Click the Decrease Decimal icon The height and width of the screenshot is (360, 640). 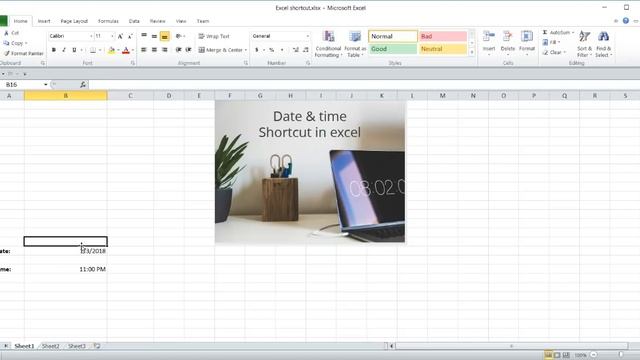[306, 50]
